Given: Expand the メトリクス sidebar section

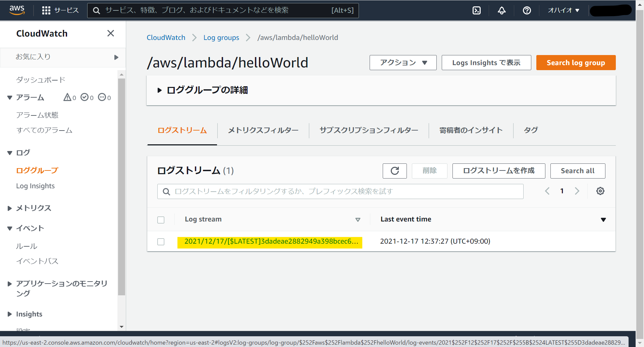Looking at the screenshot, I should (x=10, y=208).
